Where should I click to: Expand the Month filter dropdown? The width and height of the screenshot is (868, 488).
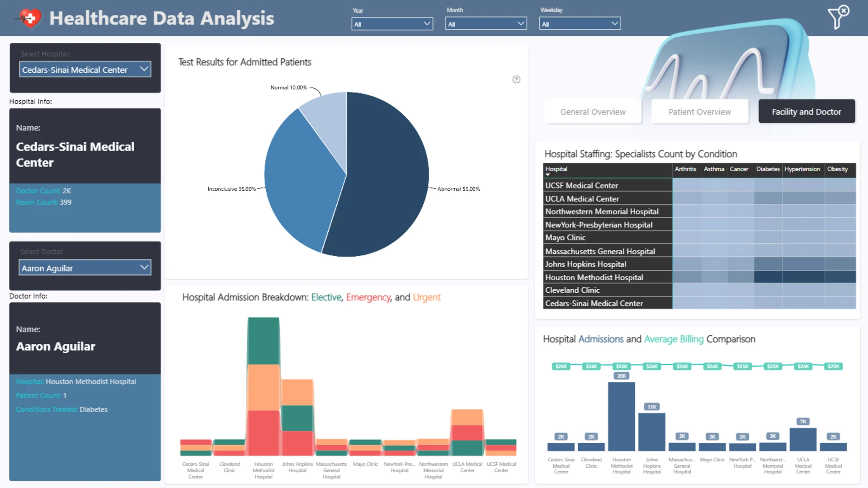(x=486, y=23)
